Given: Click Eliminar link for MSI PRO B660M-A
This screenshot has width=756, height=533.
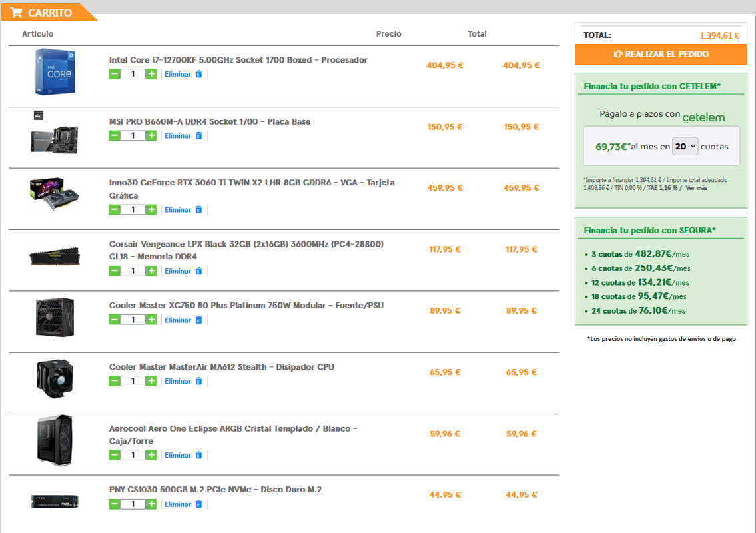Looking at the screenshot, I should (178, 135).
